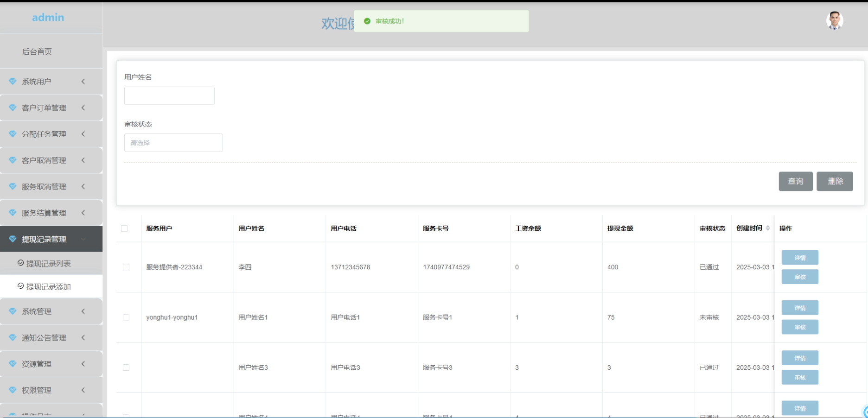This screenshot has height=418, width=868.
Task: Expand the 服务结算管理 chevron
Action: [83, 213]
